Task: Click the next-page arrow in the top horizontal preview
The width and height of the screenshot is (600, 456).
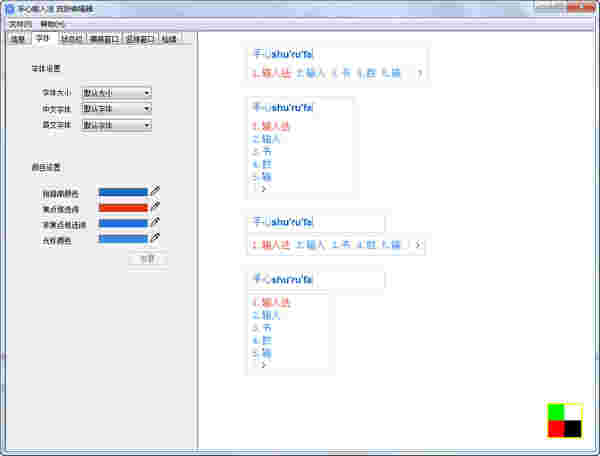Action: [419, 73]
